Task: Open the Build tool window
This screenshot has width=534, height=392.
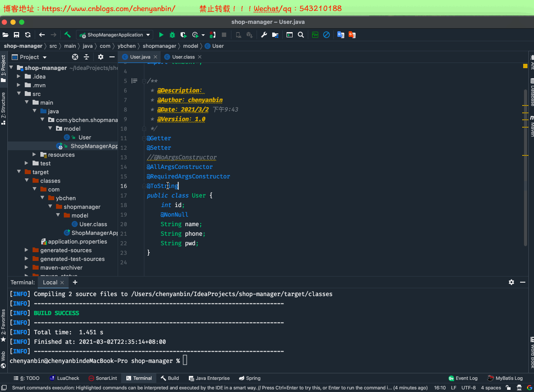Action: point(170,378)
